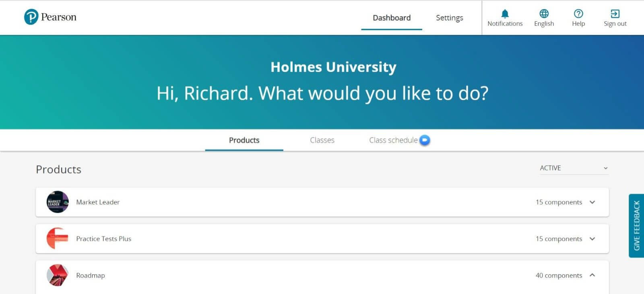Open the ACTIVE filter dropdown
The width and height of the screenshot is (644, 294).
(574, 168)
